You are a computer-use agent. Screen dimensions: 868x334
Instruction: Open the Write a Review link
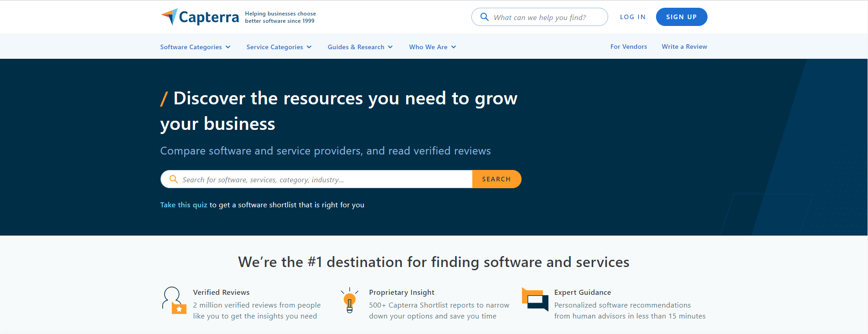684,46
